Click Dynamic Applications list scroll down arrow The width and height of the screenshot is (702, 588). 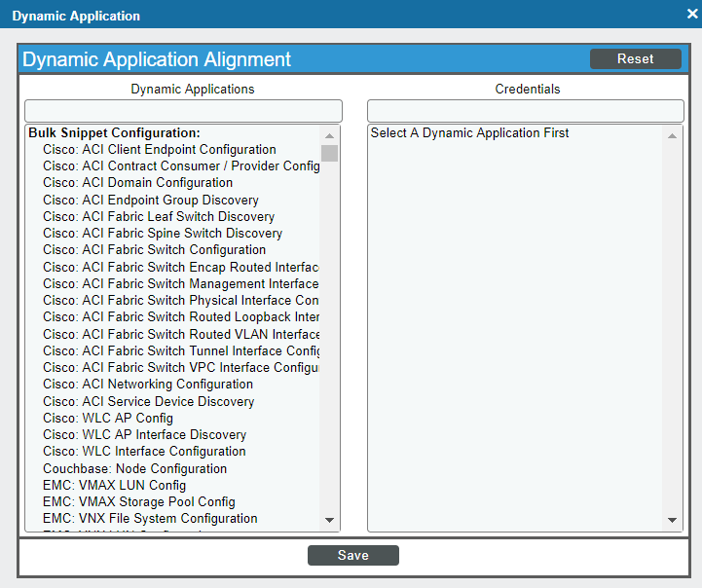tap(329, 520)
